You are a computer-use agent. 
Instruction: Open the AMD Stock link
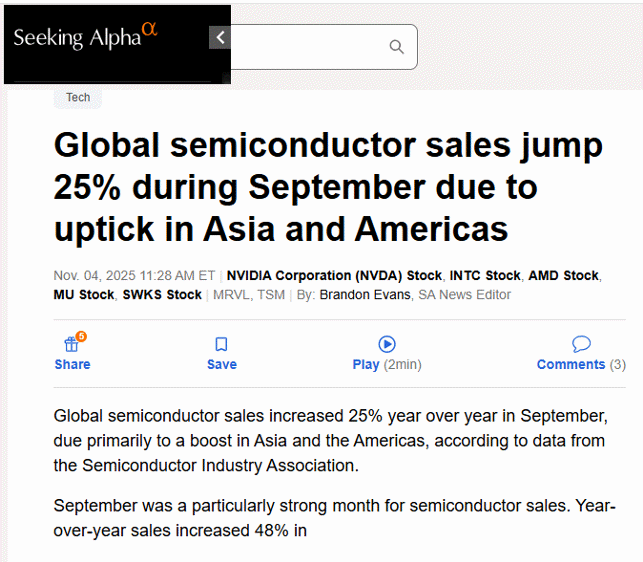(564, 275)
